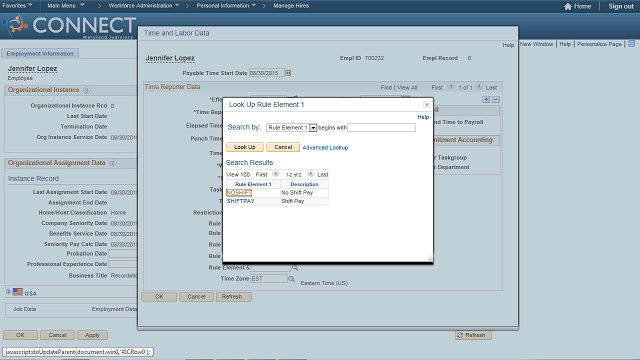
Task: Click the CONNECT logo icon
Action: pos(16,25)
